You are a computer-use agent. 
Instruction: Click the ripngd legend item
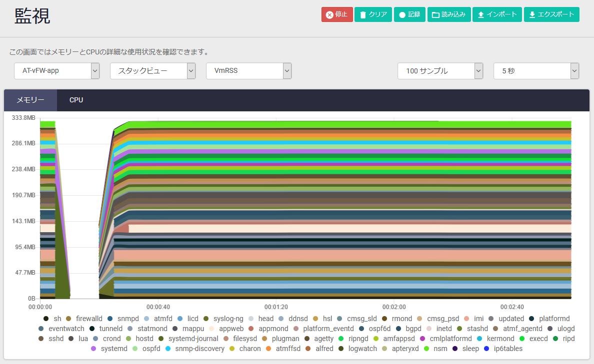353,338
